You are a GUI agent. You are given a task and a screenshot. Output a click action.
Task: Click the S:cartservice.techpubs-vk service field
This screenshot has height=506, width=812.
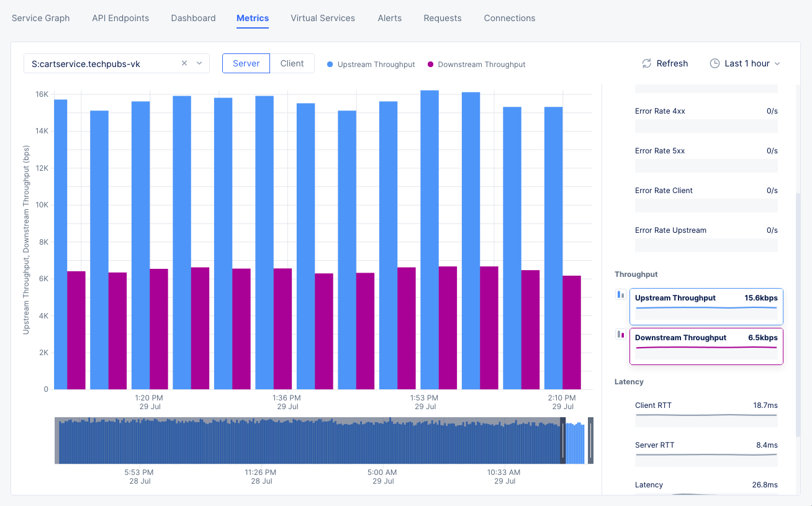(117, 63)
